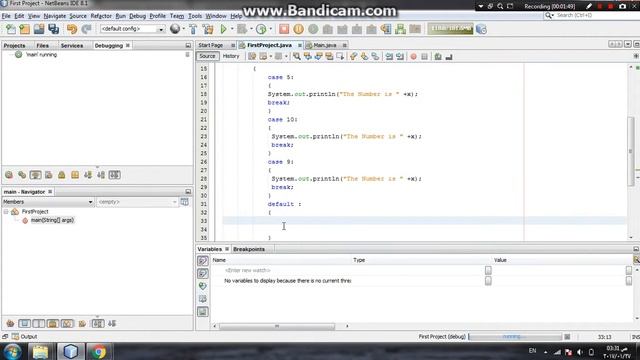Click the first icon in Variables side toolbar
640x360 pixels.
pyautogui.click(x=202, y=260)
